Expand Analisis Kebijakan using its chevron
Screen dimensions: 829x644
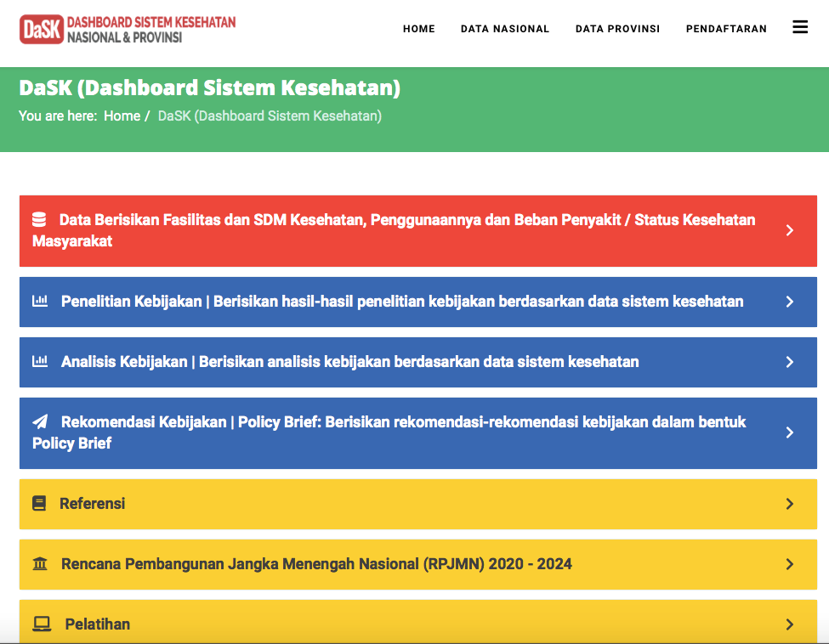pyautogui.click(x=789, y=362)
